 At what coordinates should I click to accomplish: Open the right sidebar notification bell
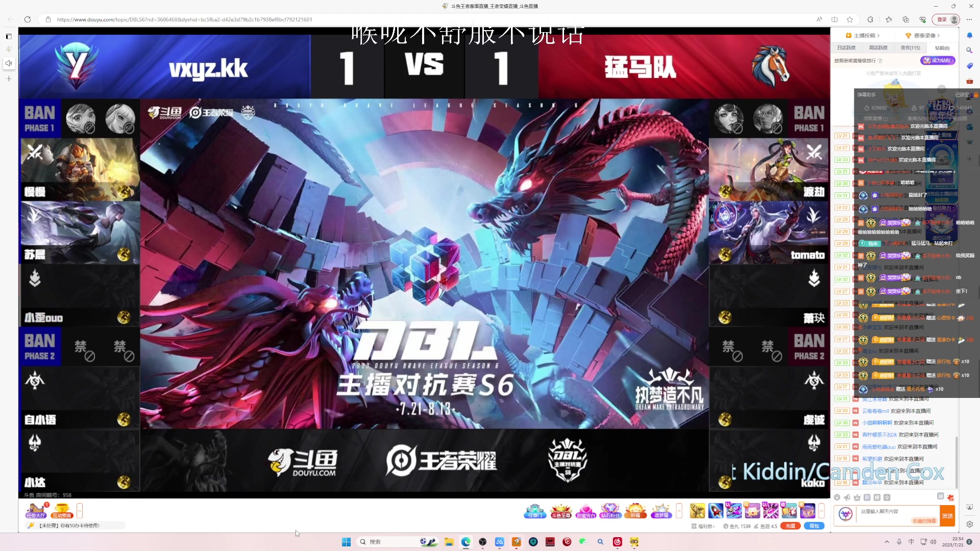970,35
